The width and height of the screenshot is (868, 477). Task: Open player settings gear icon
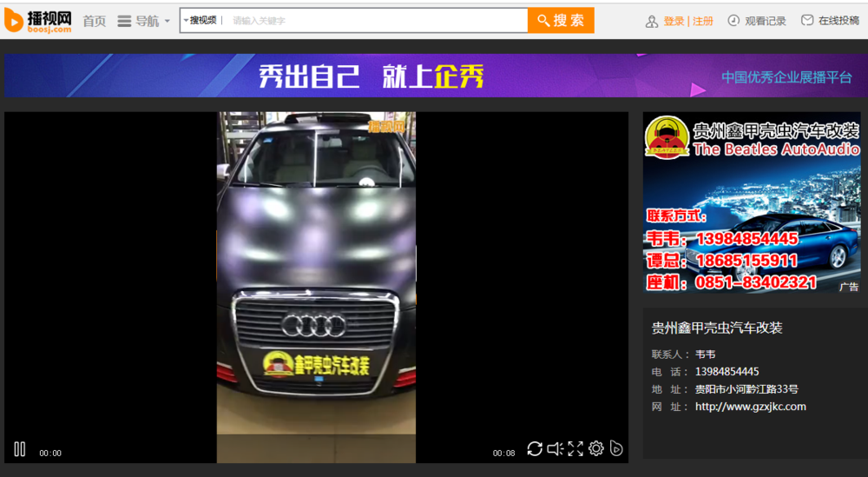point(596,448)
